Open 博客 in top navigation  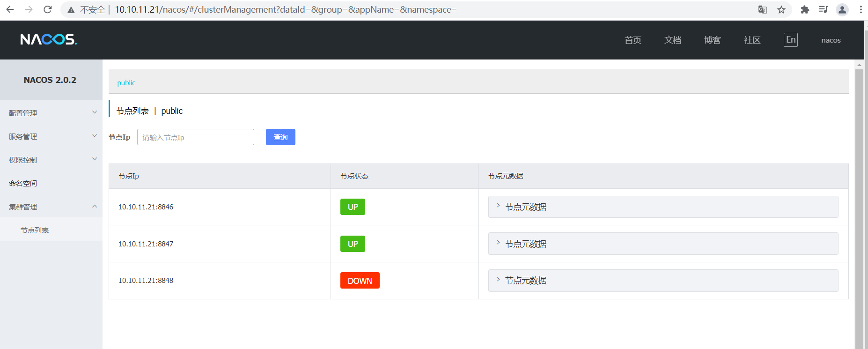point(713,40)
